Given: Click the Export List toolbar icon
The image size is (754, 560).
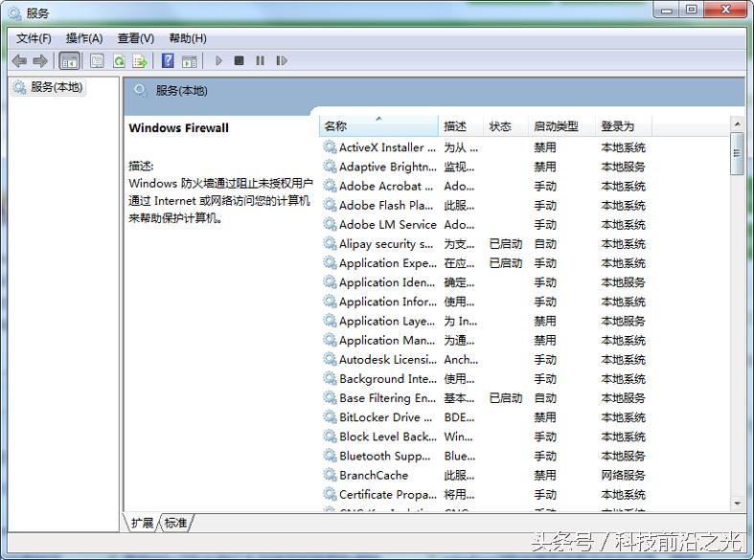Looking at the screenshot, I should [x=140, y=61].
